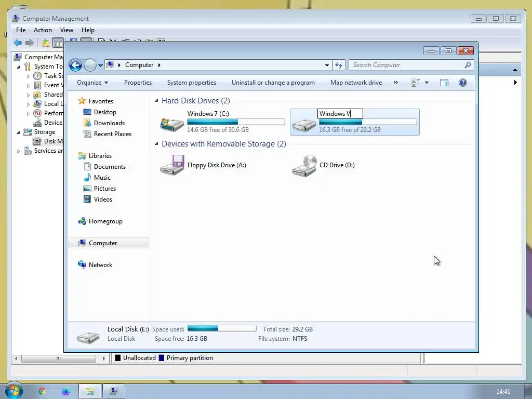
Task: Expand the Task Scheduler tree node
Action: [x=28, y=76]
